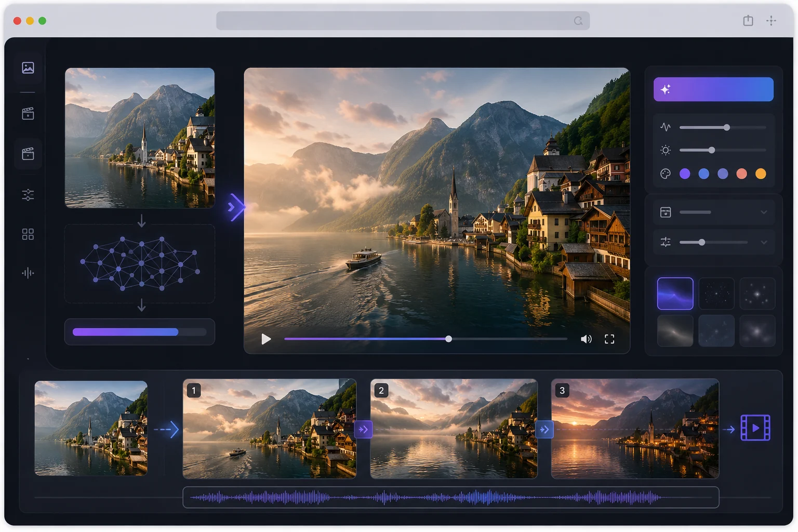Expand the tune settings row chevron

(x=764, y=242)
